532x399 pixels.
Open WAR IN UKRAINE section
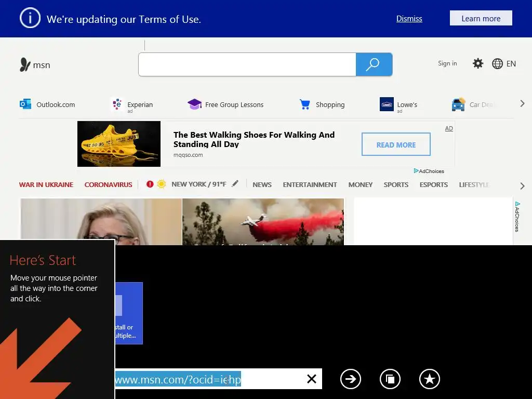[x=46, y=184]
